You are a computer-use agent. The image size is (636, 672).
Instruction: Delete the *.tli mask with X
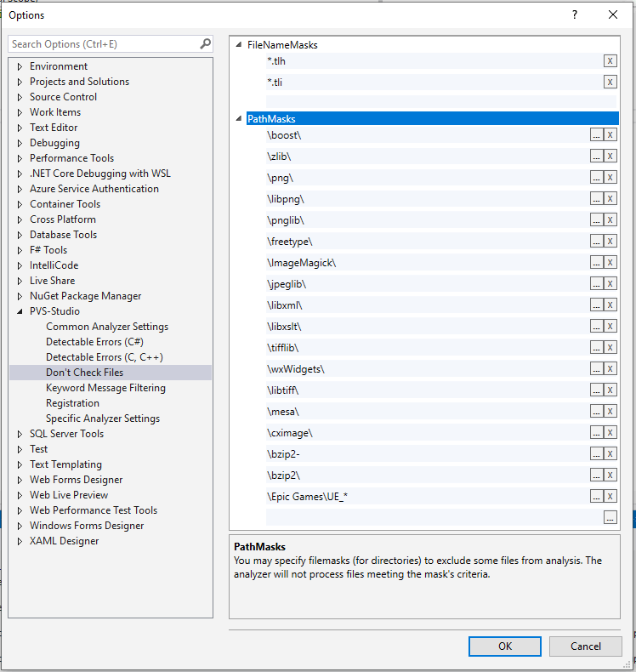(610, 83)
